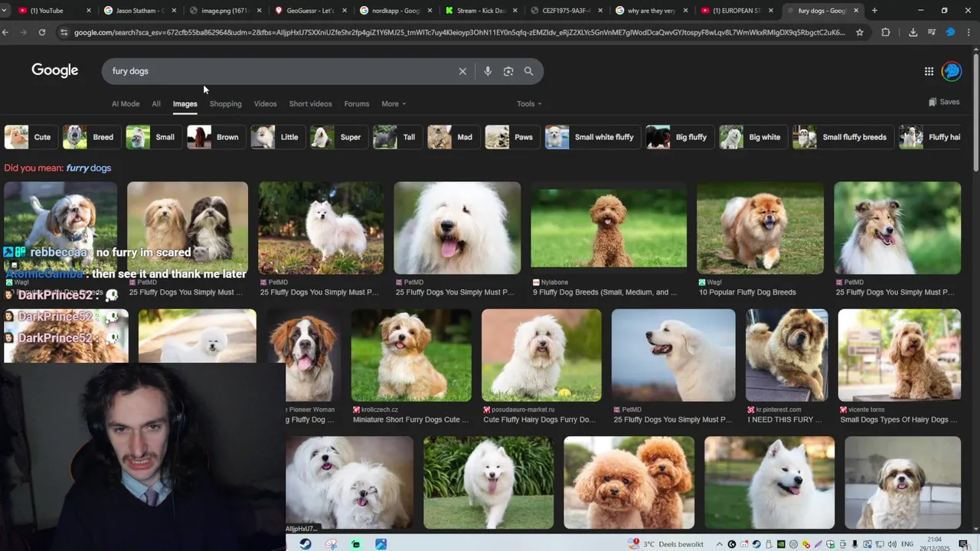
Task: Switch to the All results tab
Action: [156, 104]
